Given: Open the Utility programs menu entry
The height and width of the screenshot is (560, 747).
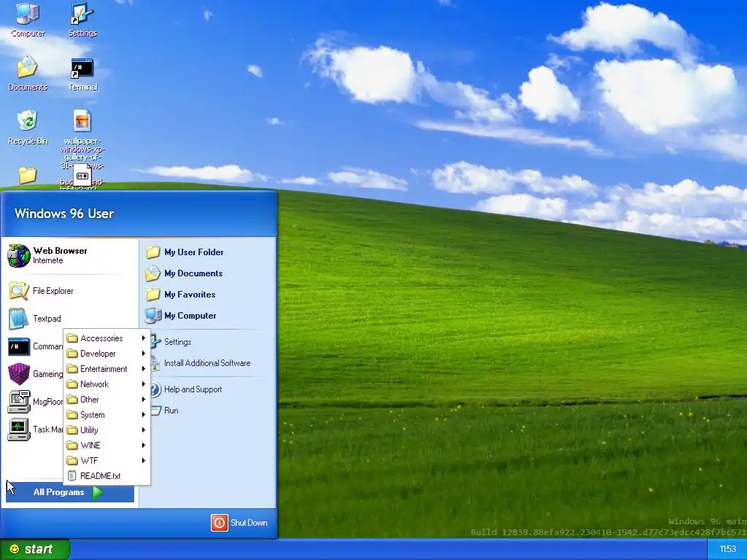Looking at the screenshot, I should 107,430.
